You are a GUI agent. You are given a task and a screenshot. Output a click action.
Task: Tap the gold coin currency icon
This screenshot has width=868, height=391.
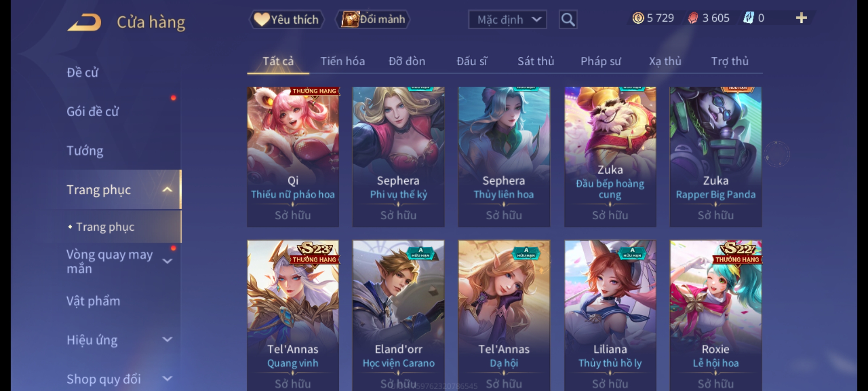638,18
